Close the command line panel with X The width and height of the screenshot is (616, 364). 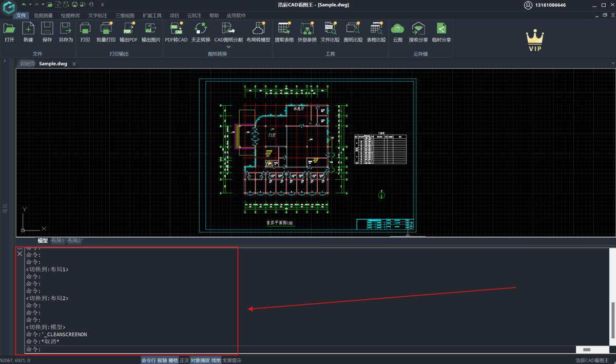pyautogui.click(x=20, y=254)
